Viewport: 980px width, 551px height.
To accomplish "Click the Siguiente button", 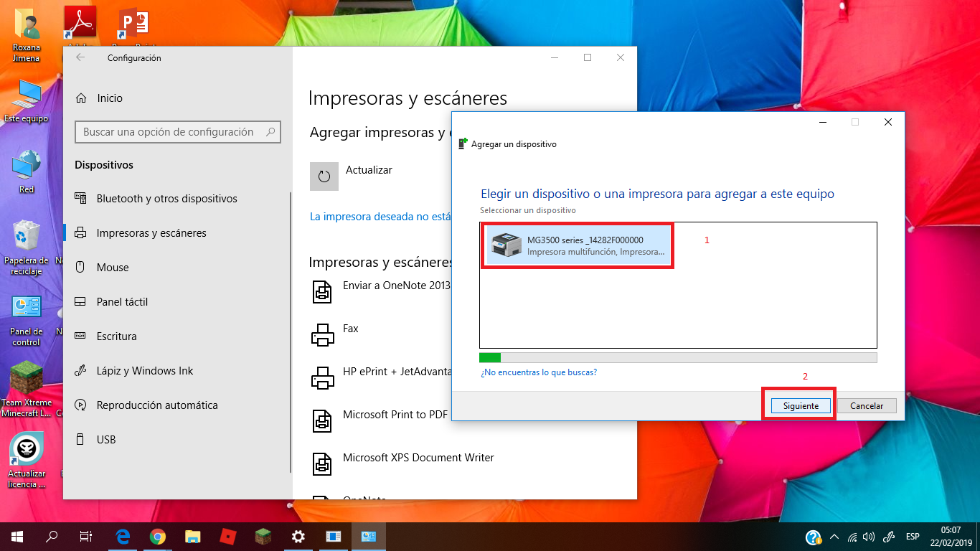I will [x=801, y=406].
